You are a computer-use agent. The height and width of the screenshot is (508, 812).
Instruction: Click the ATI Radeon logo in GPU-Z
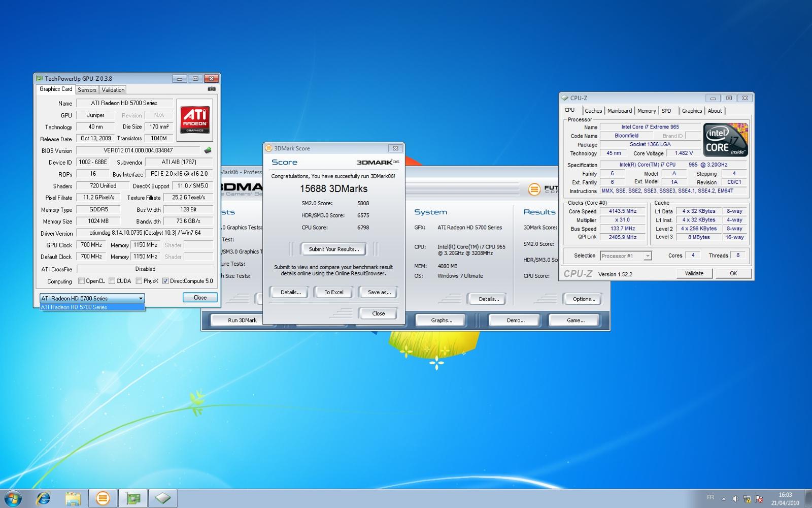[195, 120]
